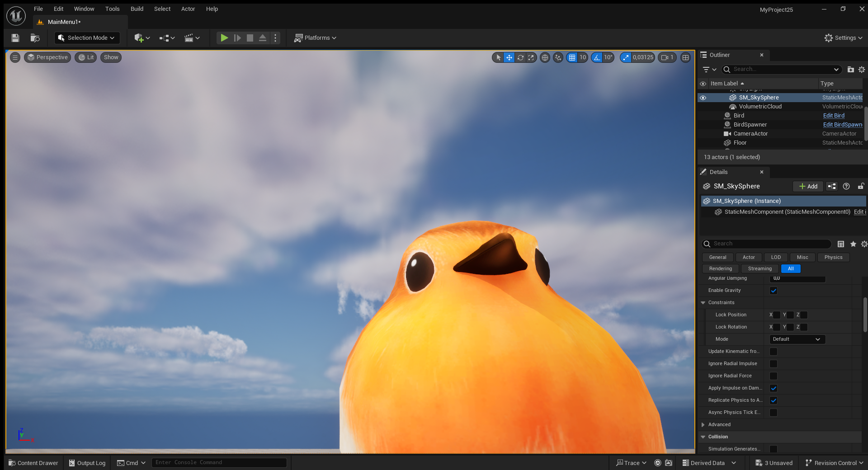868x470 pixels.
Task: Toggle grid snapping in viewport
Action: (x=572, y=57)
